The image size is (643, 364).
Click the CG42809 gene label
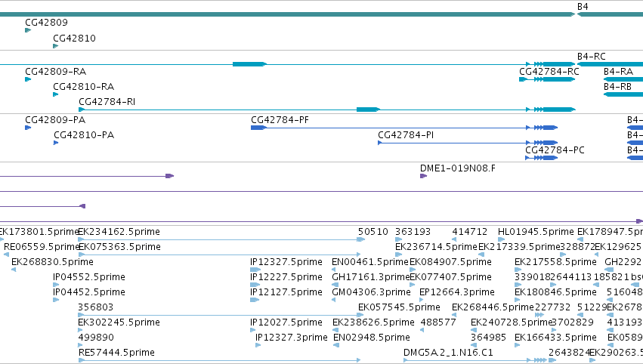pyautogui.click(x=46, y=22)
